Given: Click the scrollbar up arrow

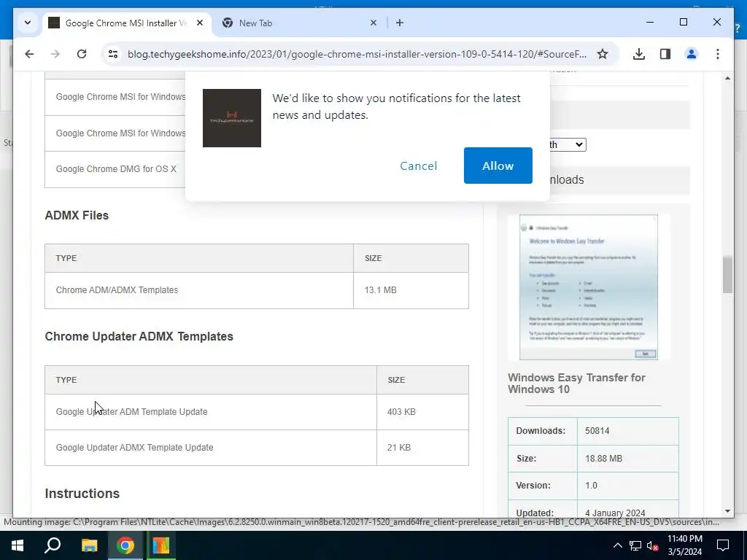Looking at the screenshot, I should pos(727,77).
